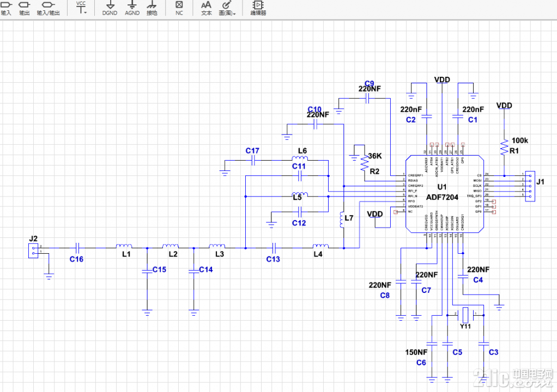Place an AGND analog ground symbol

[132, 8]
